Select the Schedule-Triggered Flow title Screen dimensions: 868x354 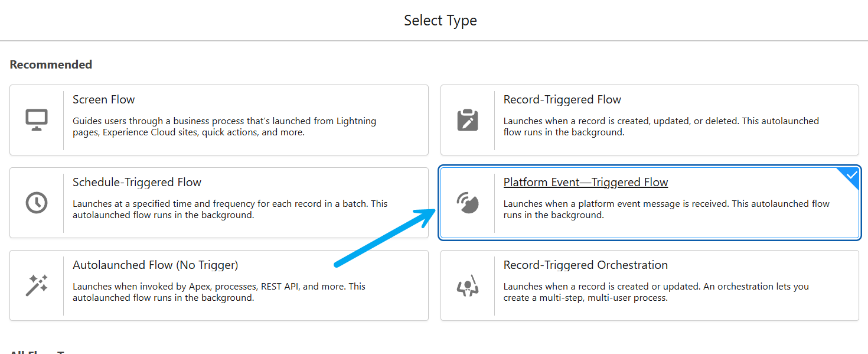pos(137,182)
